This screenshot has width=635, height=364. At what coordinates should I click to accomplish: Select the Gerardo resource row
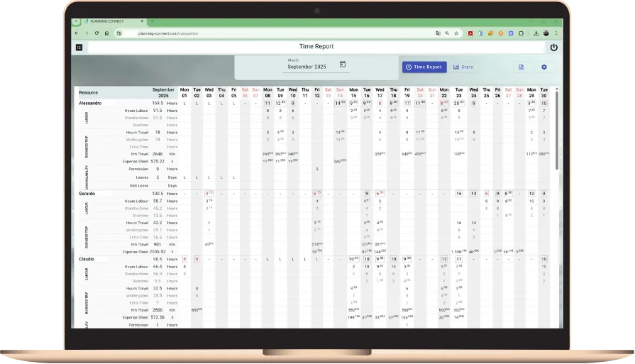87,194
